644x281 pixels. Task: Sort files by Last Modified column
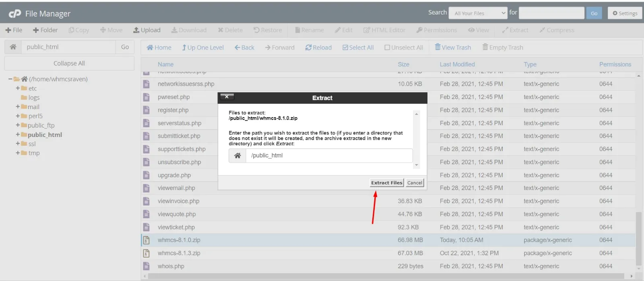pos(457,64)
